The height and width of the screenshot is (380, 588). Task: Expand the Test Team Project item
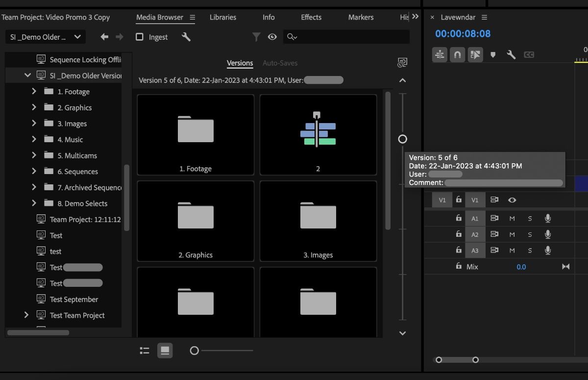coord(25,315)
